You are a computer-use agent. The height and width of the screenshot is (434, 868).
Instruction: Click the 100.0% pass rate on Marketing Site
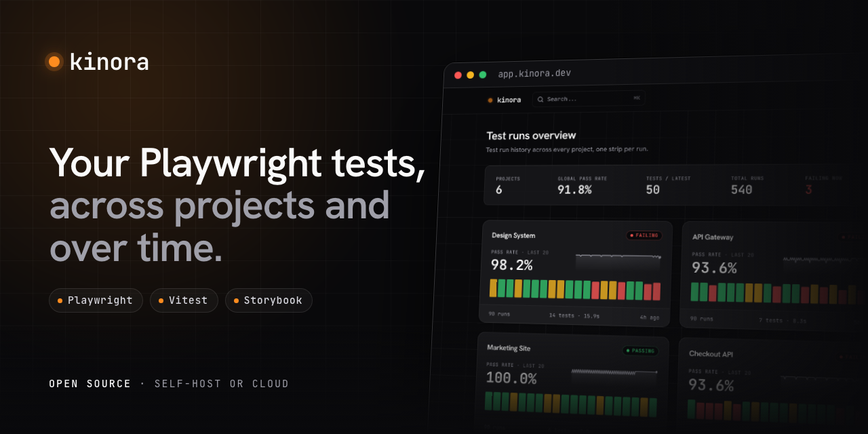click(x=511, y=378)
